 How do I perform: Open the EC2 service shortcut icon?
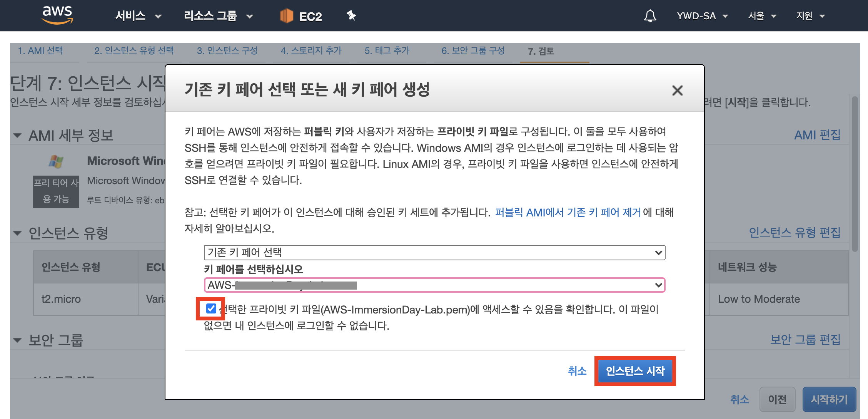click(287, 16)
